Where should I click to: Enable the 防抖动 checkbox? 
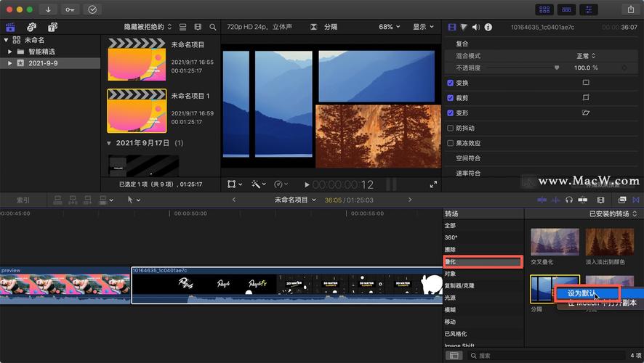pos(450,128)
